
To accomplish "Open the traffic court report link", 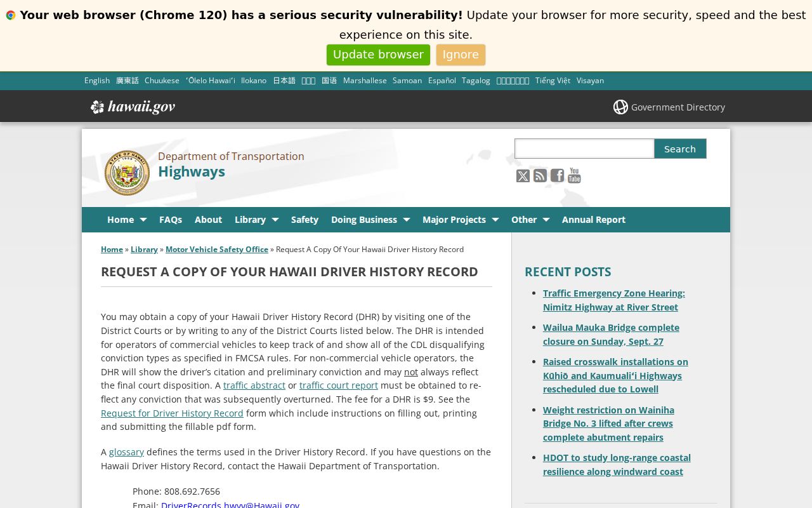I will [339, 385].
